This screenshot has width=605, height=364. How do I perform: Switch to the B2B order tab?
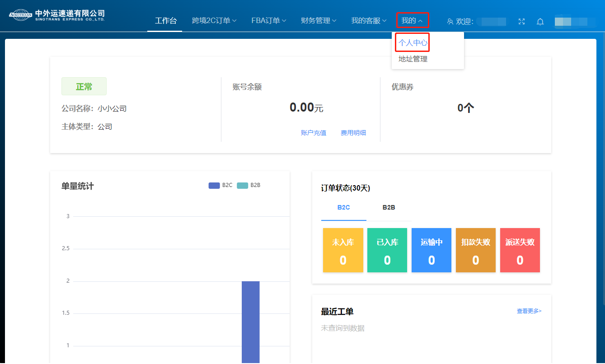(389, 208)
